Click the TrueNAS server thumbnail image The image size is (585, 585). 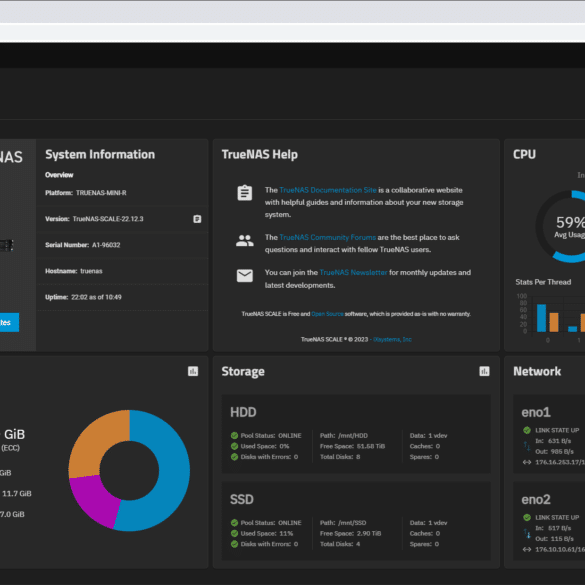(7, 245)
